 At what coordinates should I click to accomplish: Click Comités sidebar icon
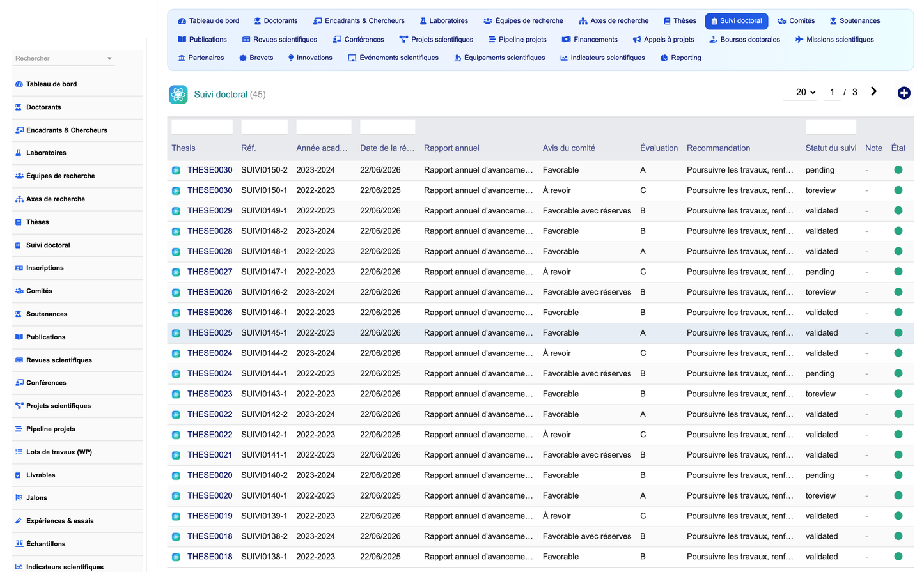pyautogui.click(x=19, y=291)
